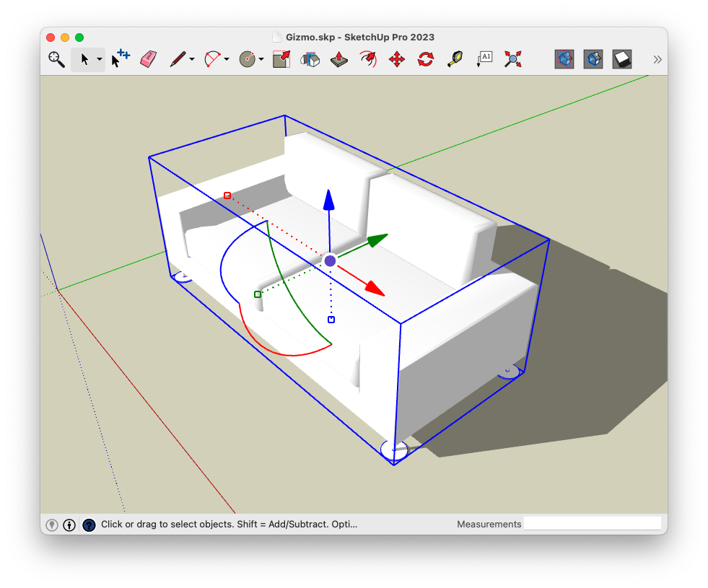Screen dimensions: 708x588
Task: Click the purple gizmo center point
Action: pos(330,261)
